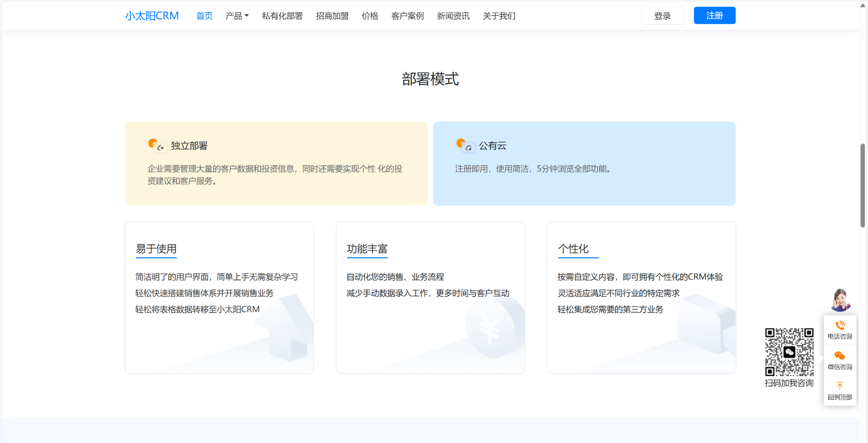Go to the 首页 nav item
Screen dimensions: 868x443
click(x=204, y=16)
